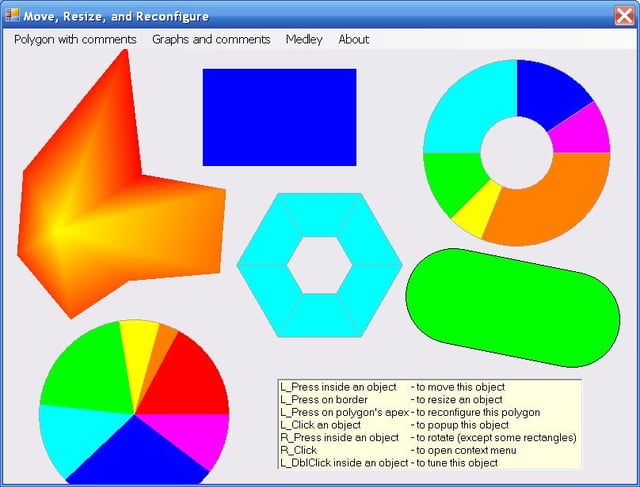The image size is (640, 487).
Task: Click the green rounded strip shape
Action: tap(513, 308)
